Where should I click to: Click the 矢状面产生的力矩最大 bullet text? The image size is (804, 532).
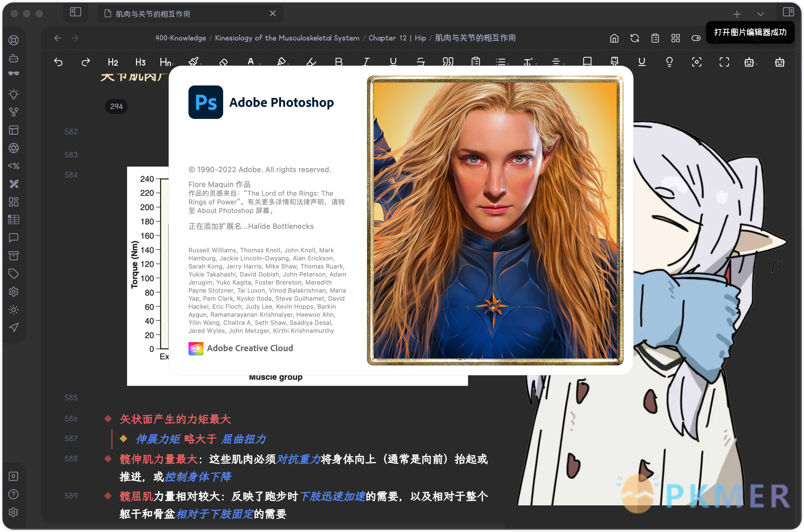175,419
